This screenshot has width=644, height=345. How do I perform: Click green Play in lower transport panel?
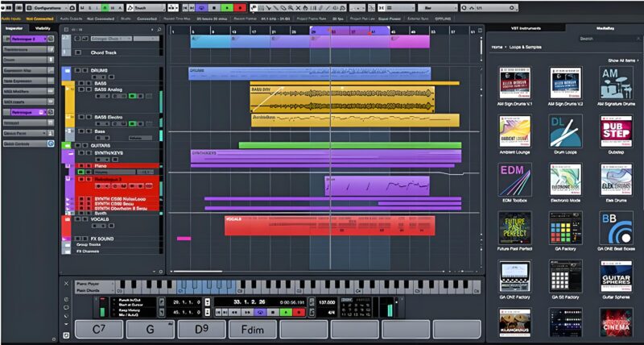286,312
